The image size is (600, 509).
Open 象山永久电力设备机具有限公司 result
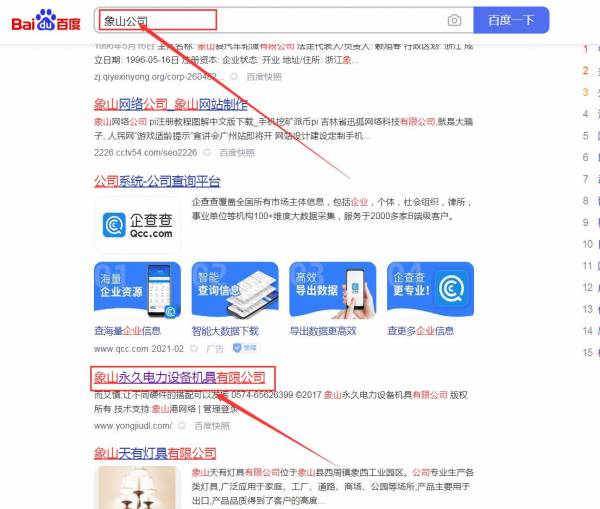[180, 378]
